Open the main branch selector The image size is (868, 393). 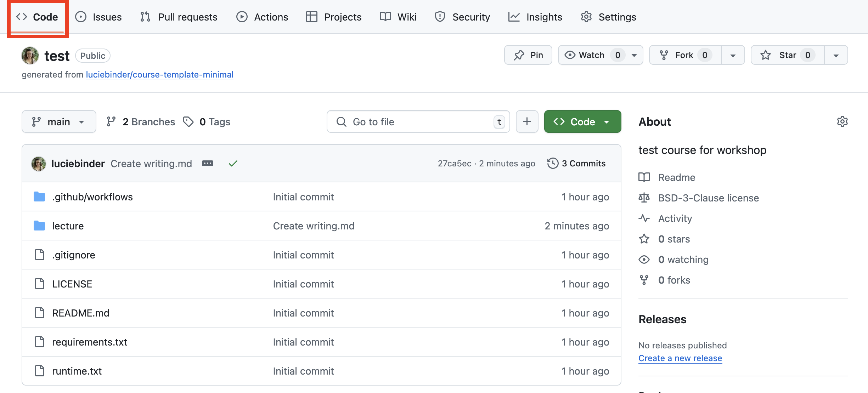[59, 121]
